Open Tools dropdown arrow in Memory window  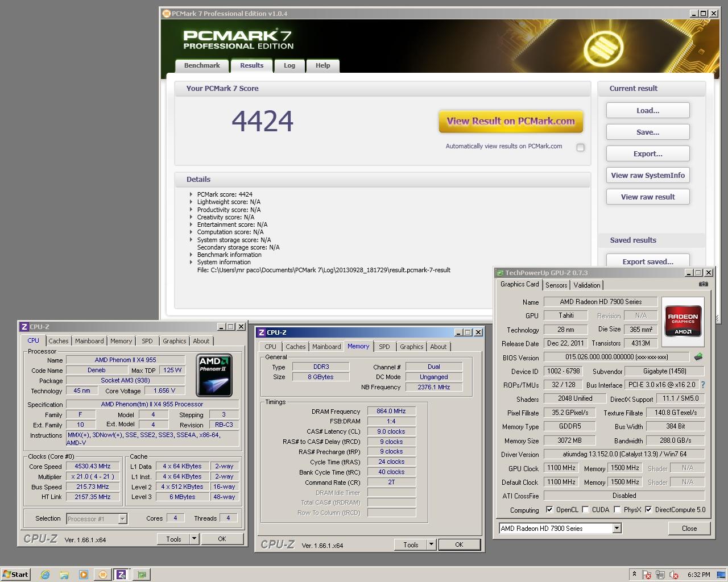(431, 544)
